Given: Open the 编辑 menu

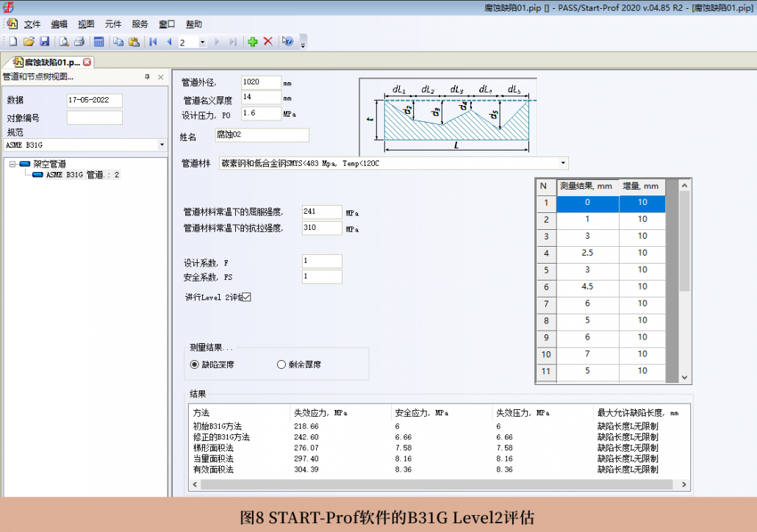Looking at the screenshot, I should 60,24.
